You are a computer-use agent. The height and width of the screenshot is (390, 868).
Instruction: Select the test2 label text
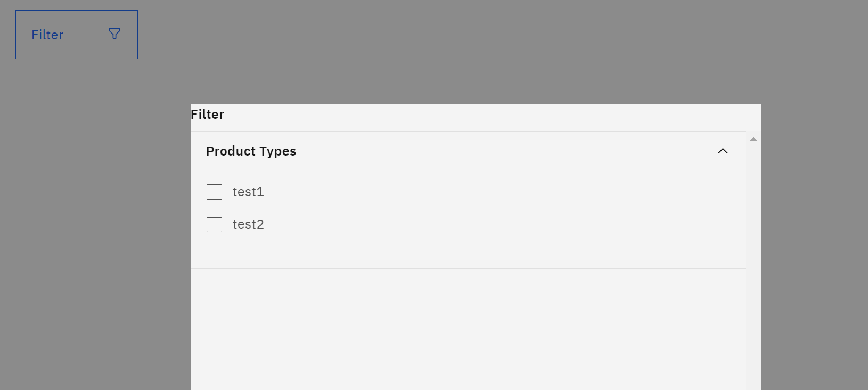248,224
